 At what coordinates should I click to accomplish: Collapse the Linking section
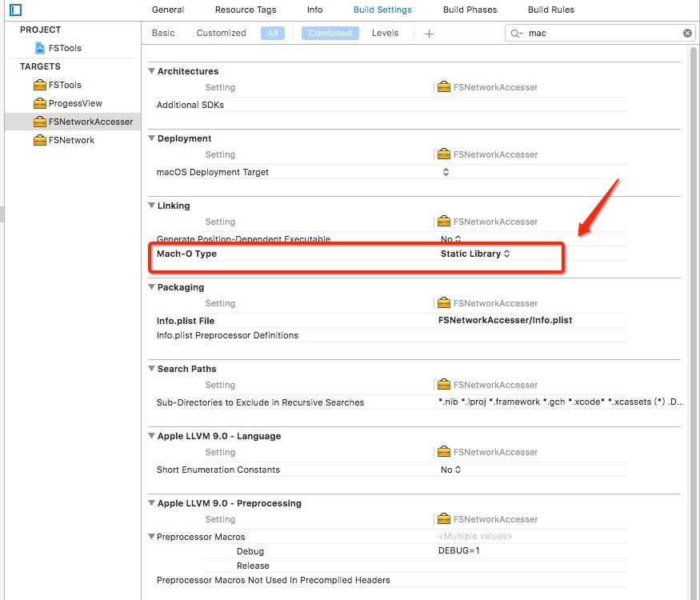coord(151,206)
